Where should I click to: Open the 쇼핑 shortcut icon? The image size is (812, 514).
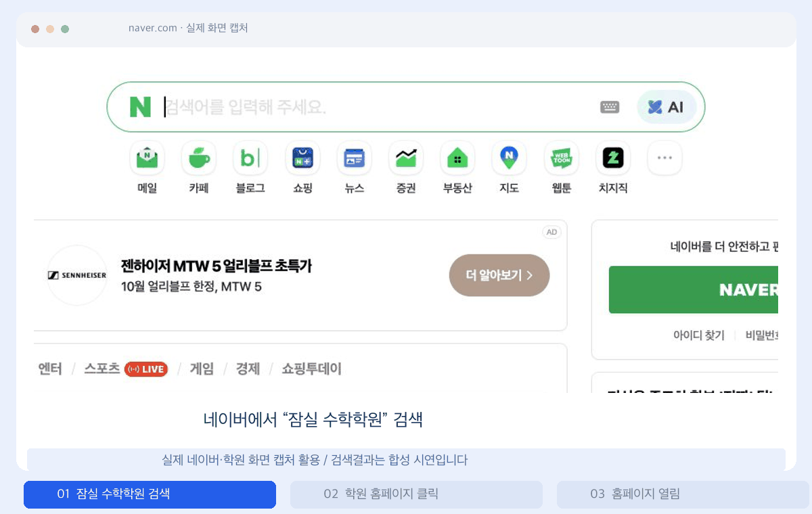[302, 158]
